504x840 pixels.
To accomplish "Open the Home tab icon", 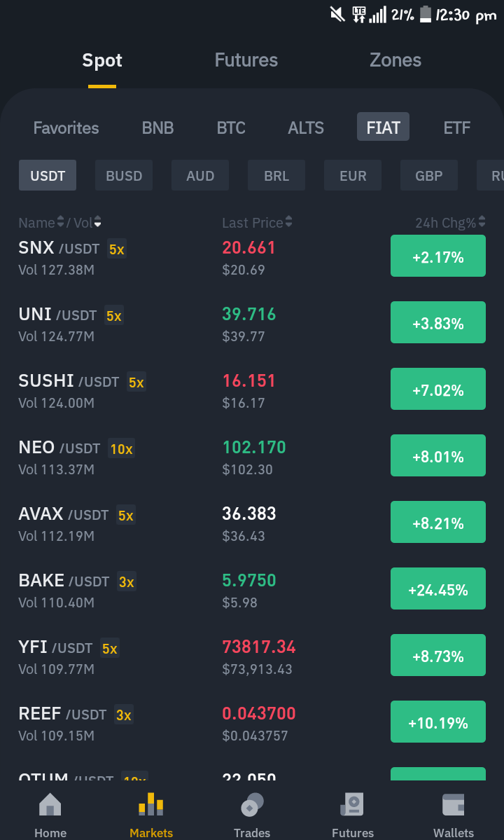I will (50, 805).
